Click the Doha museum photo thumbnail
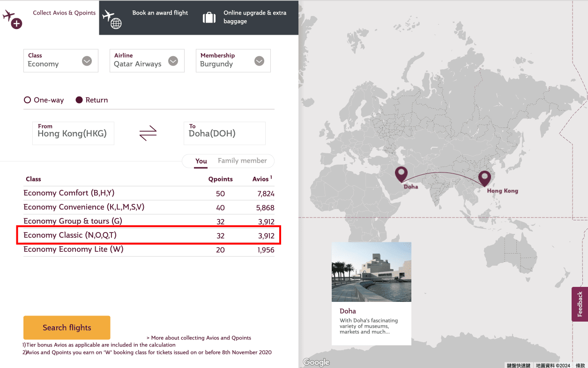 pyautogui.click(x=371, y=272)
